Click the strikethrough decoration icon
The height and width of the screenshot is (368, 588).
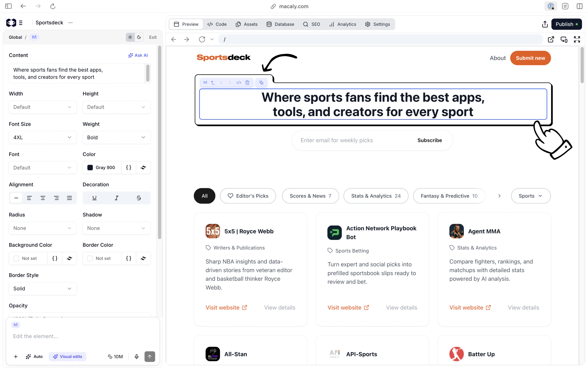pos(139,198)
